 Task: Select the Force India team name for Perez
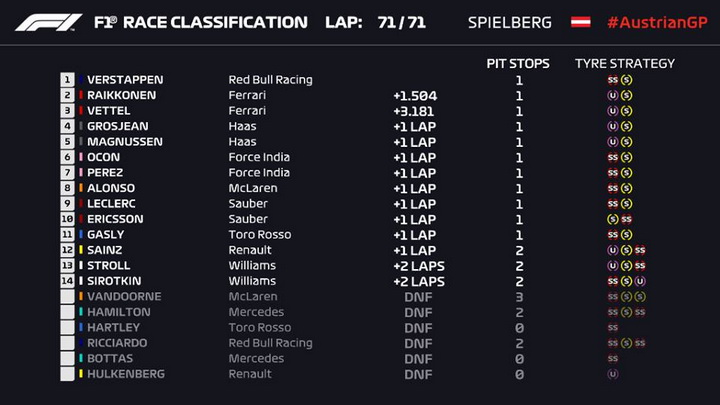[x=259, y=173]
